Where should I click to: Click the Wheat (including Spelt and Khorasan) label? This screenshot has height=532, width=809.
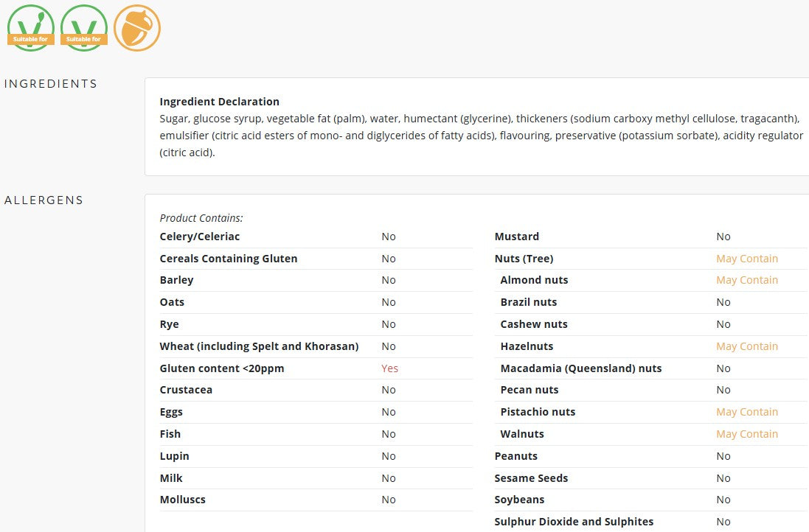pos(259,346)
